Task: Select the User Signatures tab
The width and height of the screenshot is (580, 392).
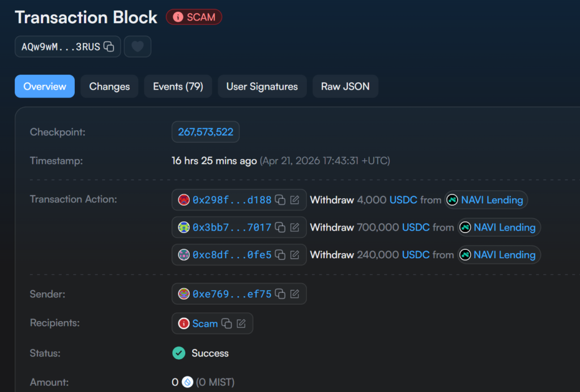Action: (x=262, y=86)
